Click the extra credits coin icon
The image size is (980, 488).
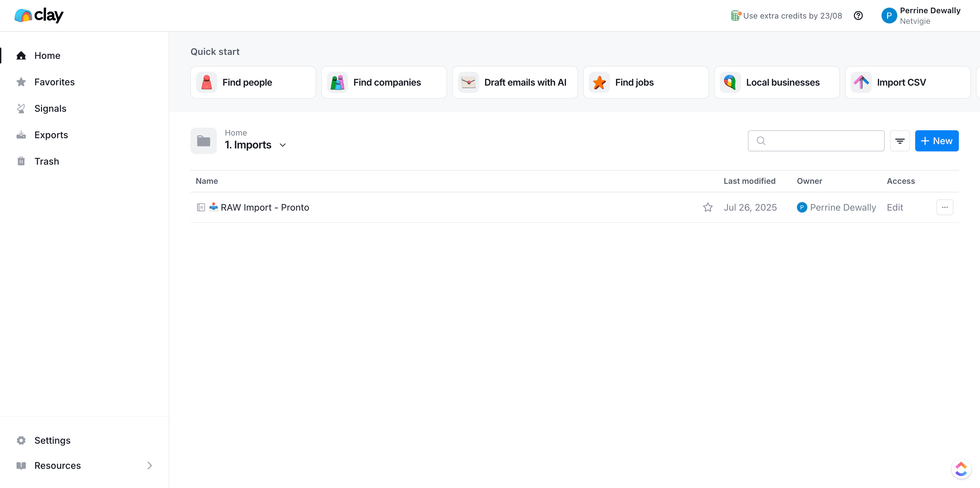click(736, 16)
